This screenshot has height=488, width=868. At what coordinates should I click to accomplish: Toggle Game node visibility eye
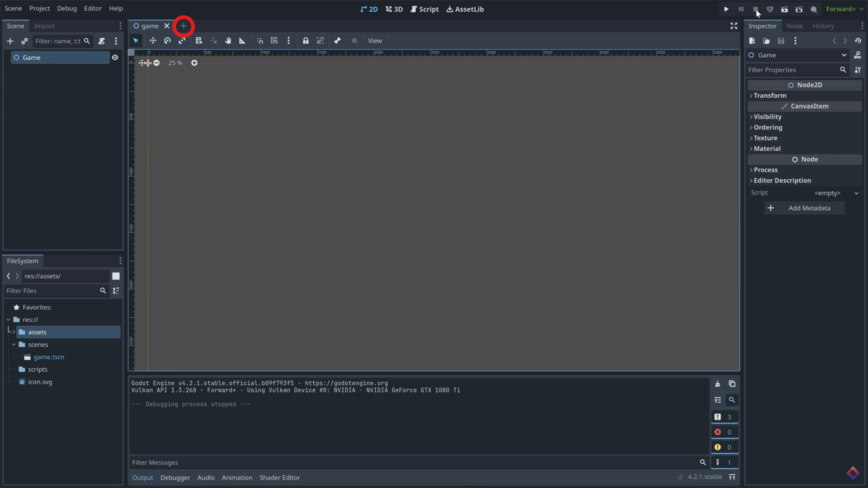pyautogui.click(x=115, y=58)
